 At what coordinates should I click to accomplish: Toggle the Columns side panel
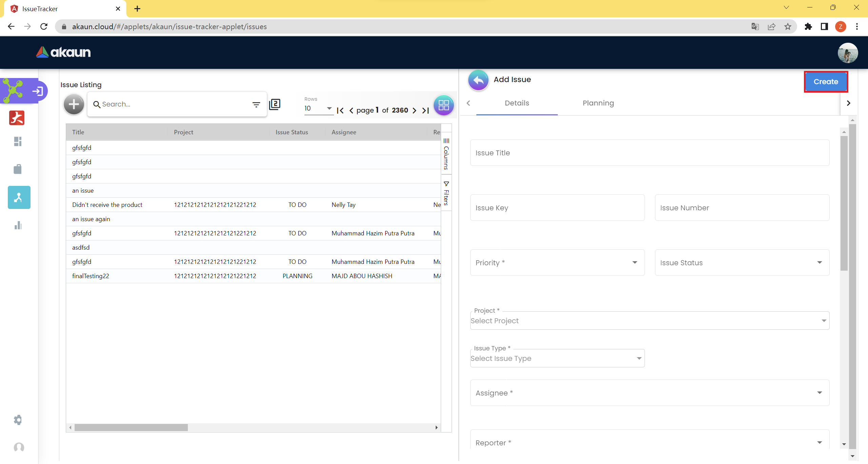446,154
